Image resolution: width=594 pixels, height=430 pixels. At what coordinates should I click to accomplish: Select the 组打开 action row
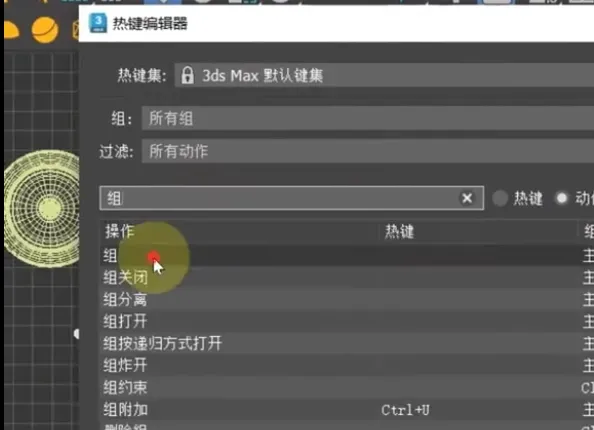tap(347, 321)
